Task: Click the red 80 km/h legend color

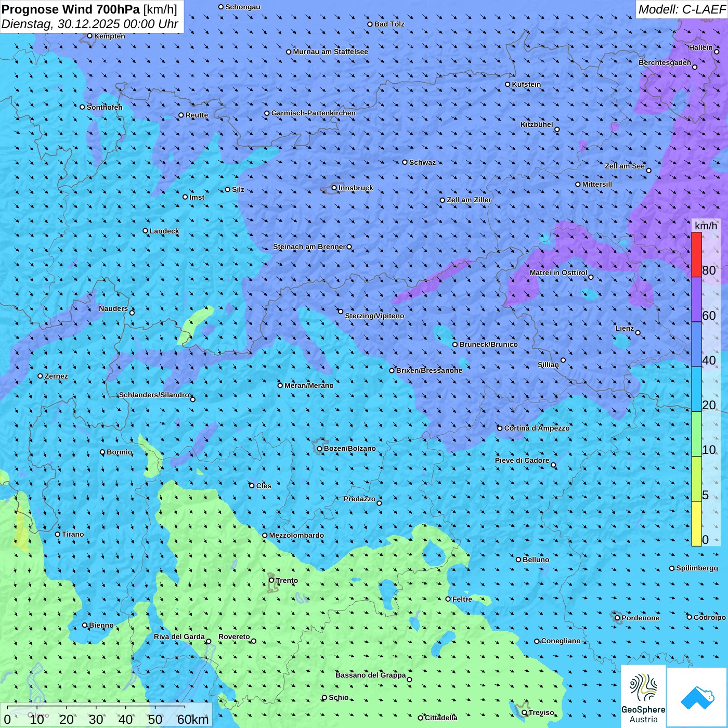Action: (696, 254)
